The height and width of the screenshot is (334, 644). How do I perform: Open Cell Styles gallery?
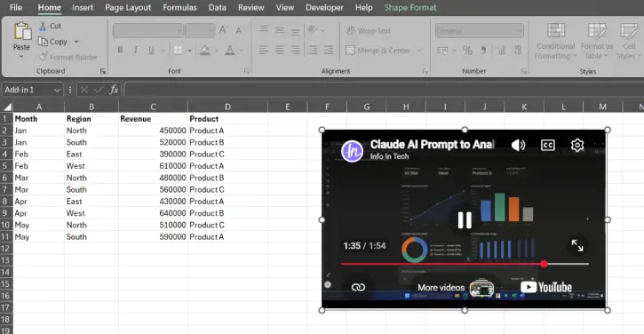click(628, 41)
